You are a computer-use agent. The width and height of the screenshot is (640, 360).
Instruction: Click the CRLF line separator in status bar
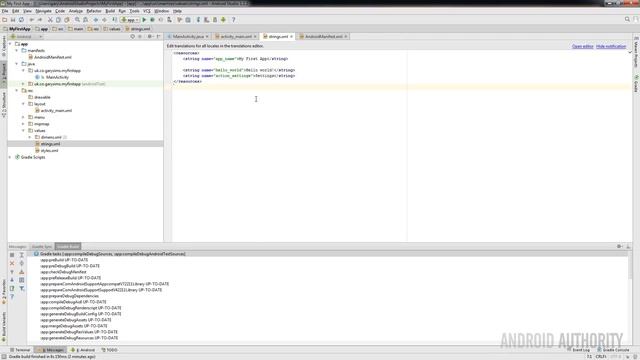(601, 356)
